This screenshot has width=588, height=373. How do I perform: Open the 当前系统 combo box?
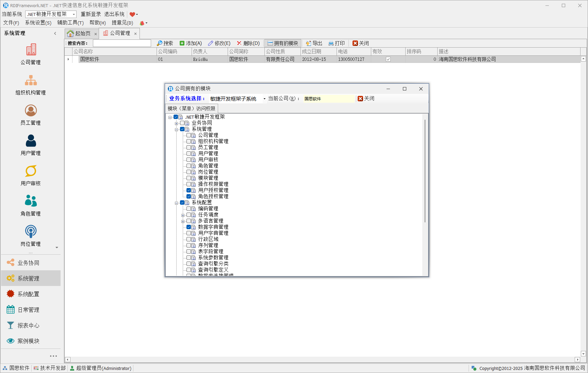(73, 14)
